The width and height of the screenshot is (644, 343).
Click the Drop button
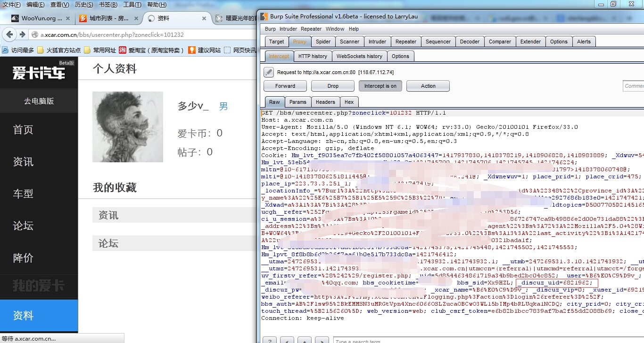[333, 86]
